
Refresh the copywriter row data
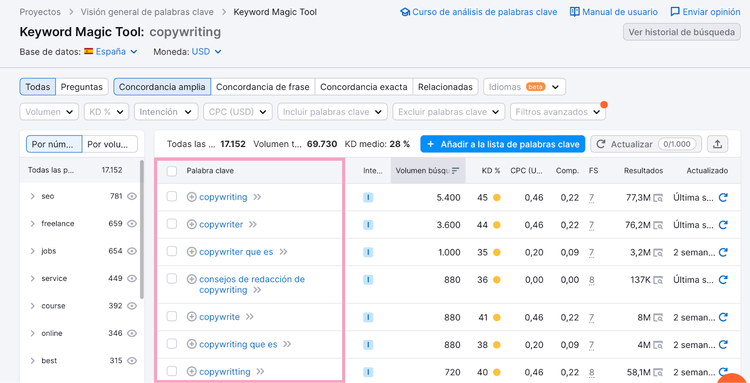pyautogui.click(x=723, y=225)
